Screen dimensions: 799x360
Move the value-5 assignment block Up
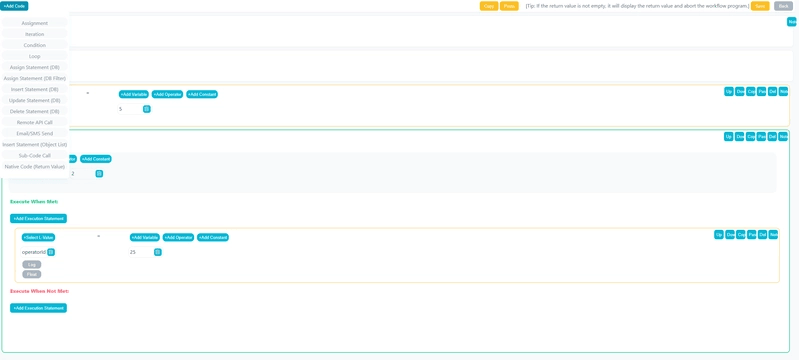tap(729, 92)
